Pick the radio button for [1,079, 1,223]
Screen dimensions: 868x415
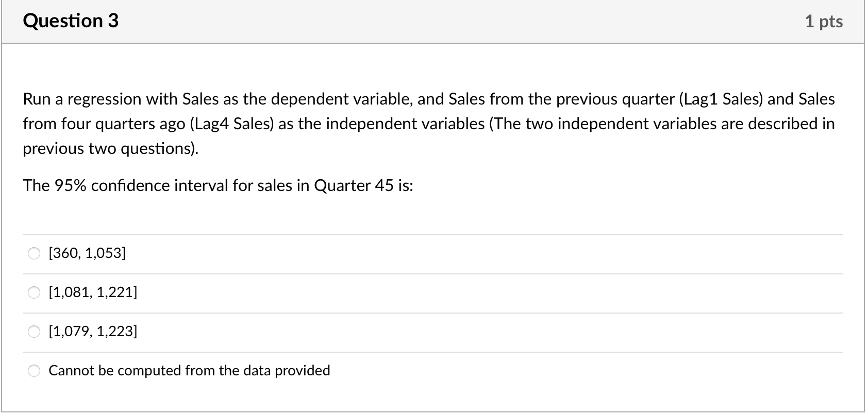pos(34,331)
